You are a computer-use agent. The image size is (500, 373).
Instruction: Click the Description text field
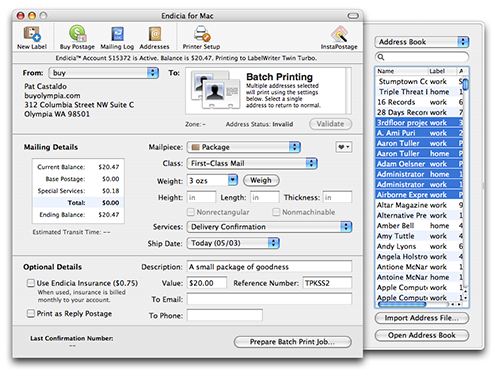pos(269,267)
